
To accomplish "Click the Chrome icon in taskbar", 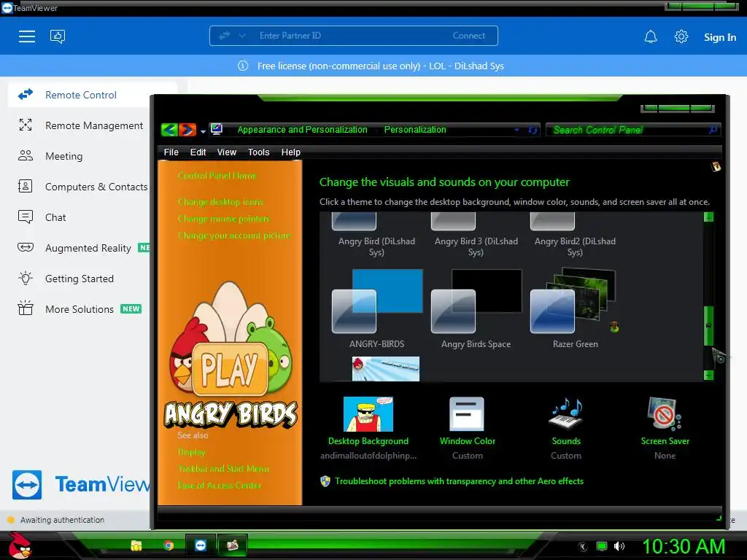I will (169, 545).
